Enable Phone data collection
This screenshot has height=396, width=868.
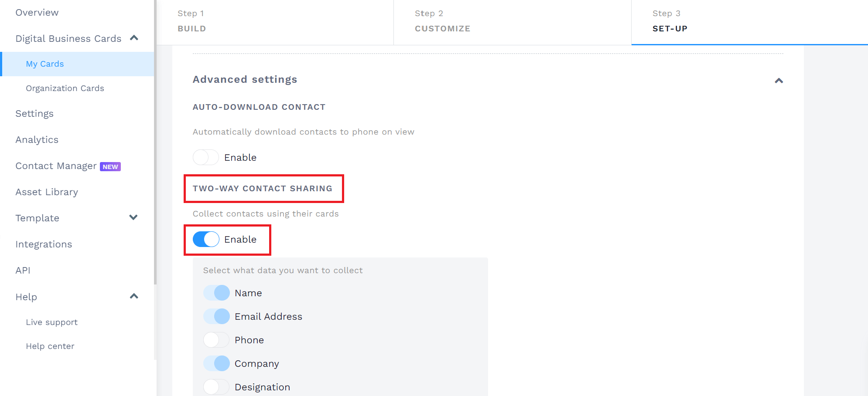click(x=216, y=340)
